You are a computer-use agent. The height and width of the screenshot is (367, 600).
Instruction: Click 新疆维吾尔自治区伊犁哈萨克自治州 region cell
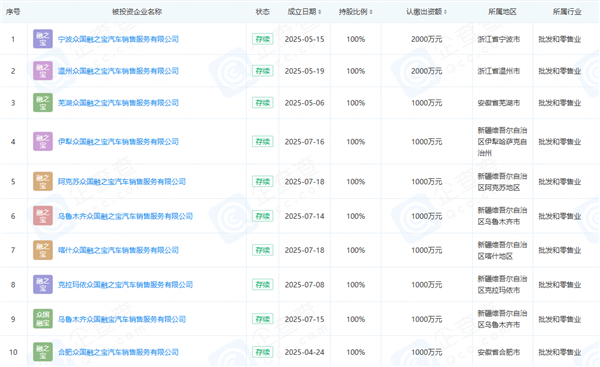point(502,142)
